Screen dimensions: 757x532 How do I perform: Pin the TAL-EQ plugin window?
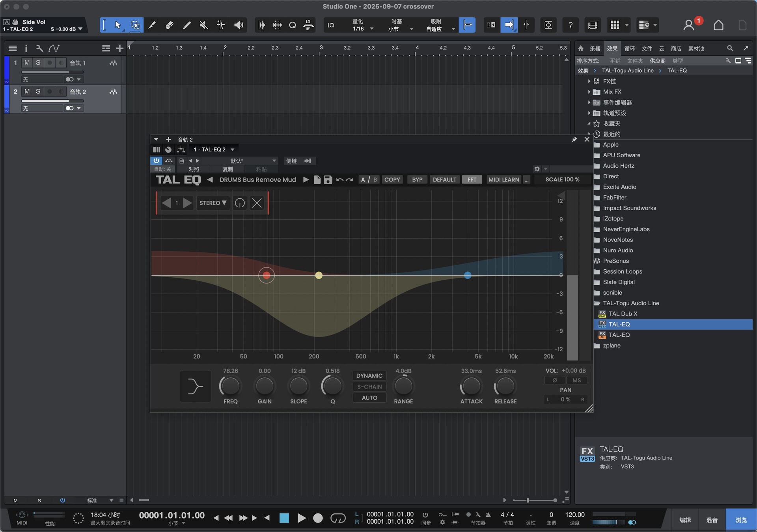(574, 140)
